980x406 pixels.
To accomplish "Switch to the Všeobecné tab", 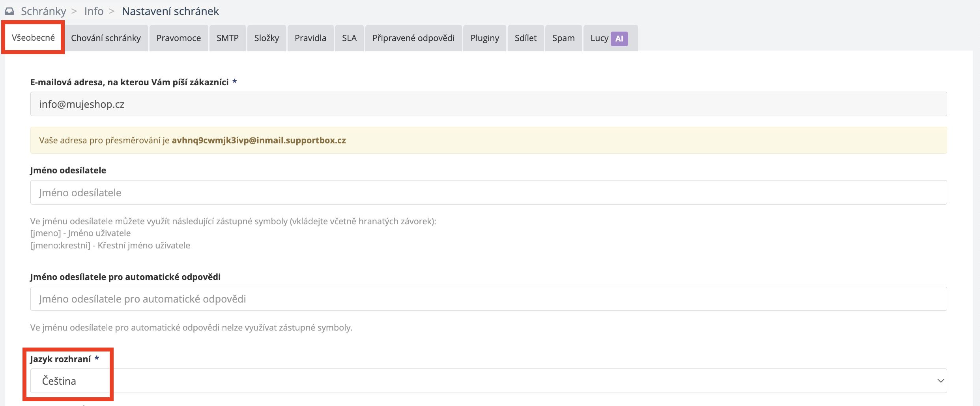I will pos(33,38).
